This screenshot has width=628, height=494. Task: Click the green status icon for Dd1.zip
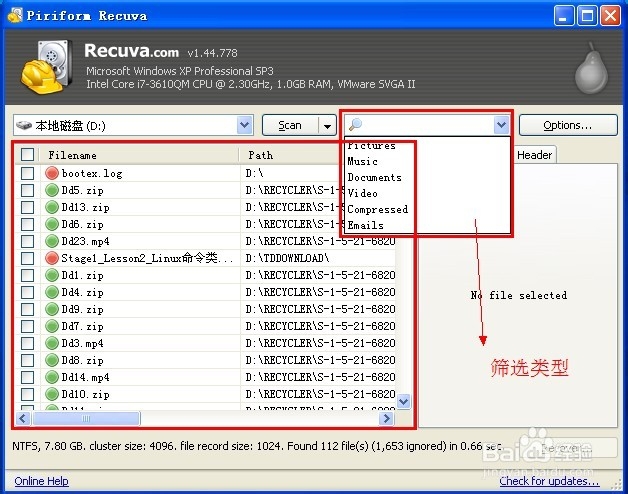52,275
